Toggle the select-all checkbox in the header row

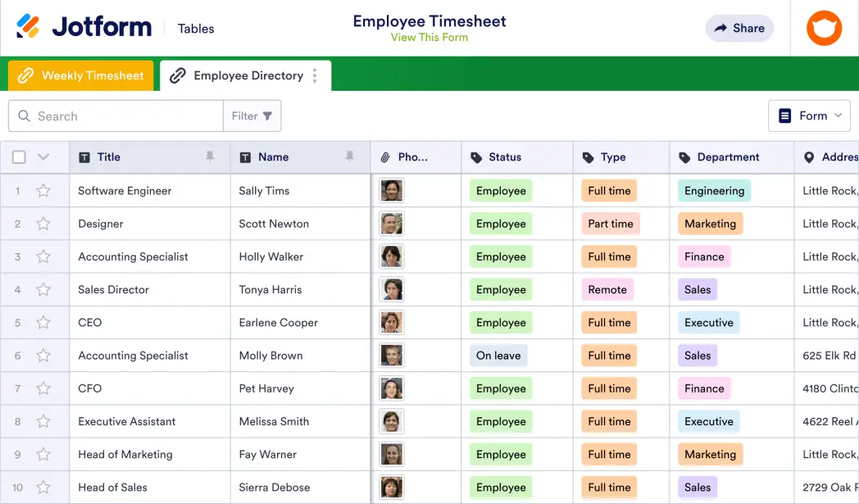click(18, 157)
